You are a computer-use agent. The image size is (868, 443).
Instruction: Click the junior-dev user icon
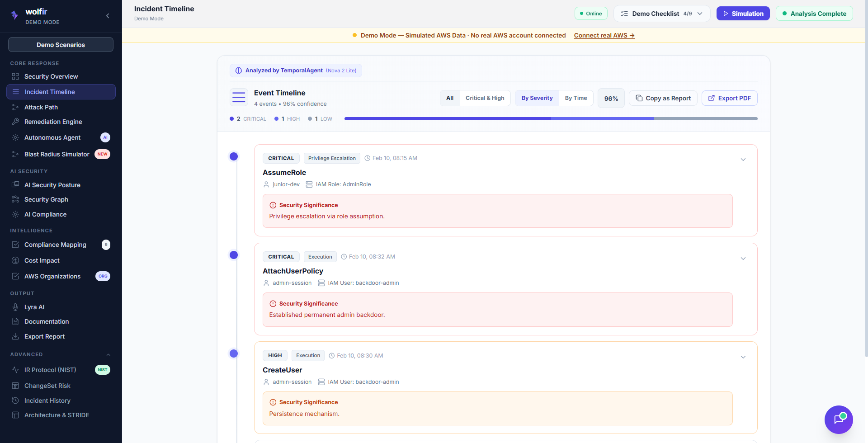pos(266,184)
